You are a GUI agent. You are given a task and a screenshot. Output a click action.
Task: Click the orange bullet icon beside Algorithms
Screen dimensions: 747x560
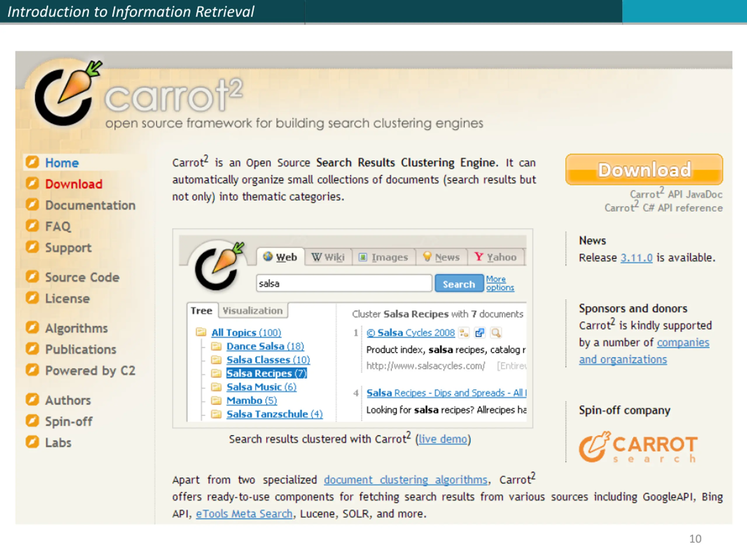coord(32,328)
